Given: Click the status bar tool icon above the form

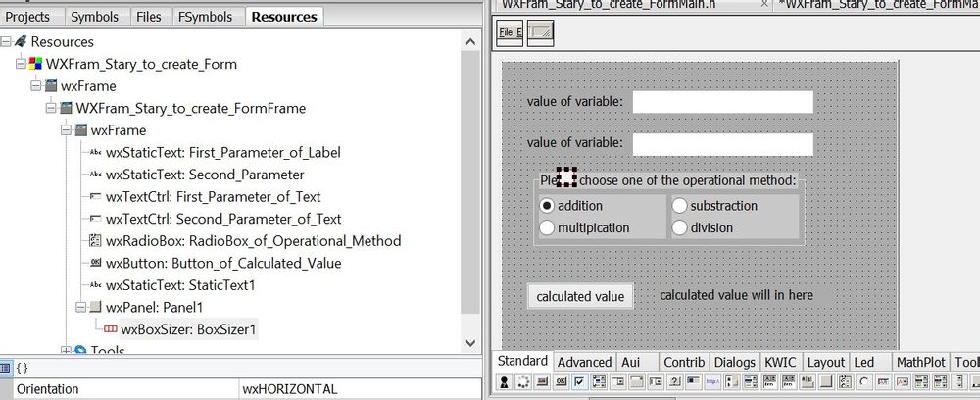Looking at the screenshot, I should click(541, 32).
